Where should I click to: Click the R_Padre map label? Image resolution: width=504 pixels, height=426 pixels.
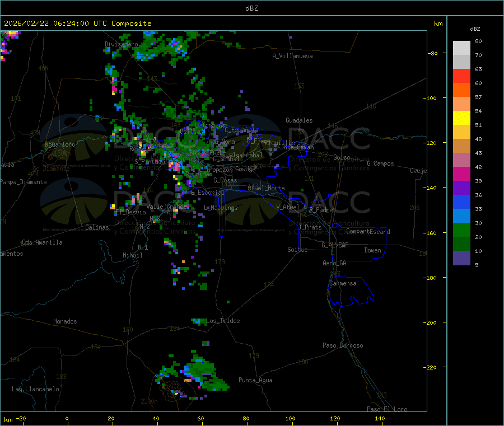tap(321, 210)
